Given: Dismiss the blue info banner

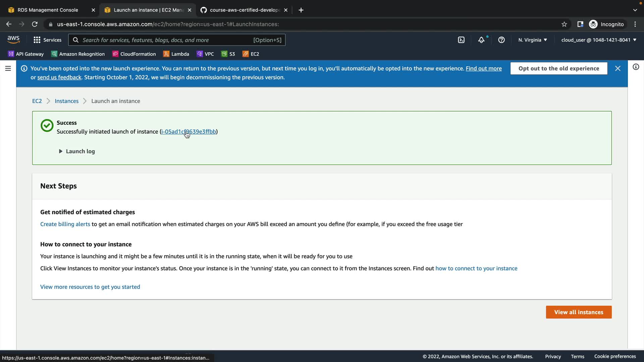Looking at the screenshot, I should 618,68.
